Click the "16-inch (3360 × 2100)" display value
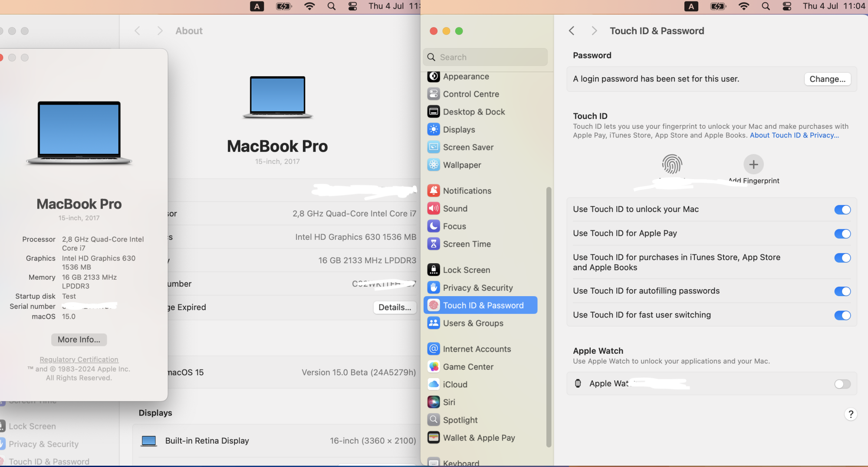 [x=373, y=441]
